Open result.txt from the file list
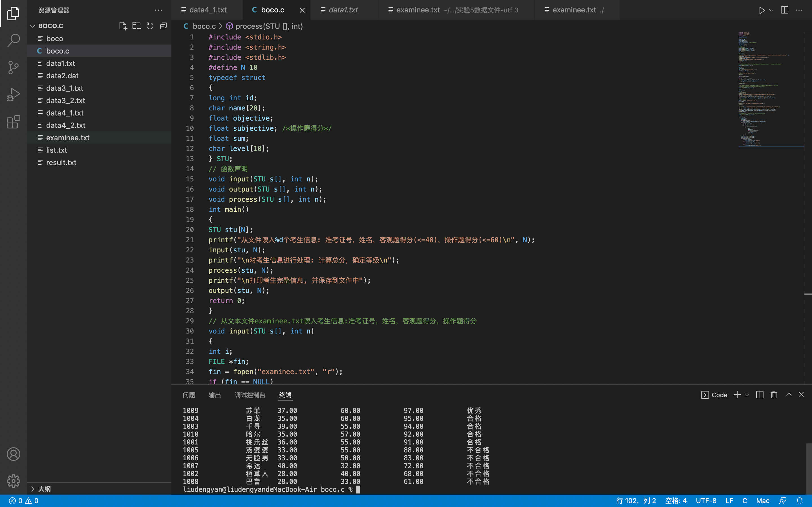 tap(61, 162)
